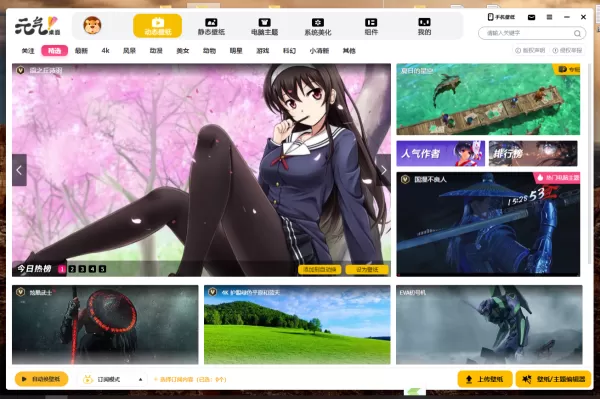Screen dimensions: 600x399
Task: Start 自动换壁纸 auto wallpaper change
Action: click(41, 379)
